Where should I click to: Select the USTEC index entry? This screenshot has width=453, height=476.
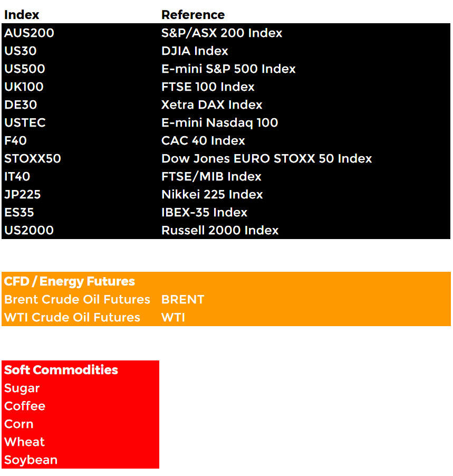pyautogui.click(x=25, y=122)
